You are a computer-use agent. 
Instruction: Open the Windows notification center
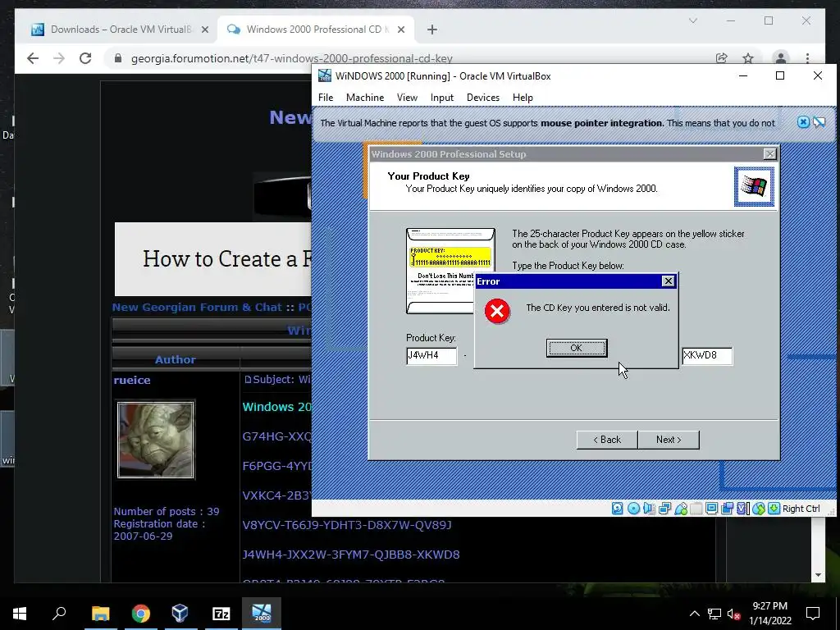(813, 614)
